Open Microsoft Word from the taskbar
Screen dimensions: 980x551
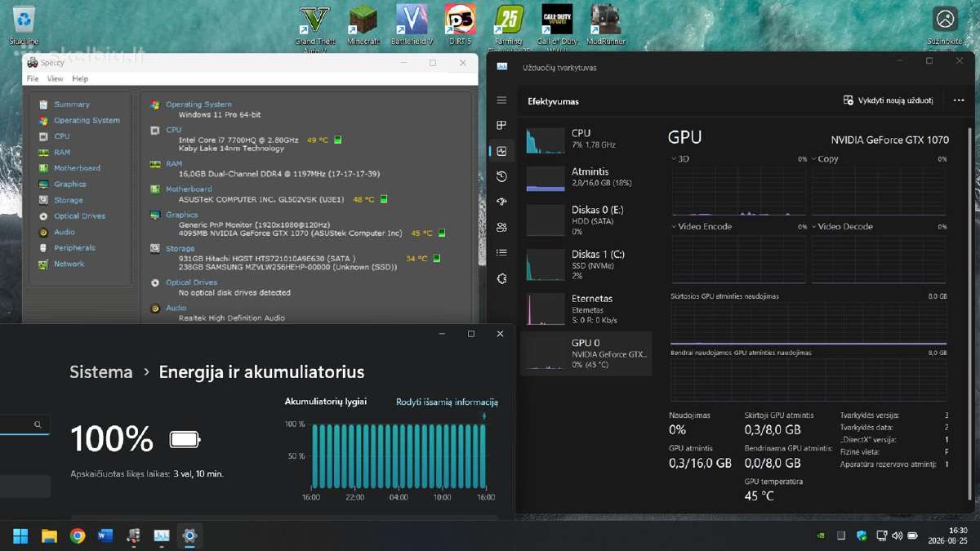[x=105, y=536]
